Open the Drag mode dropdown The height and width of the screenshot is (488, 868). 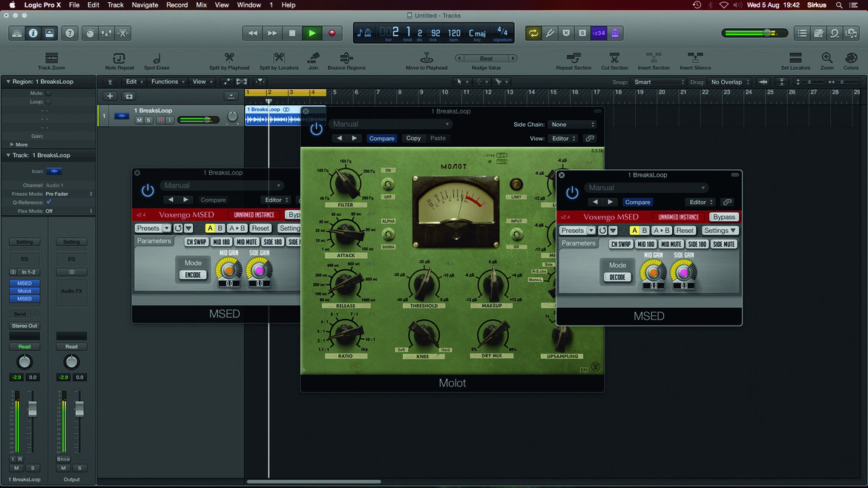730,82
